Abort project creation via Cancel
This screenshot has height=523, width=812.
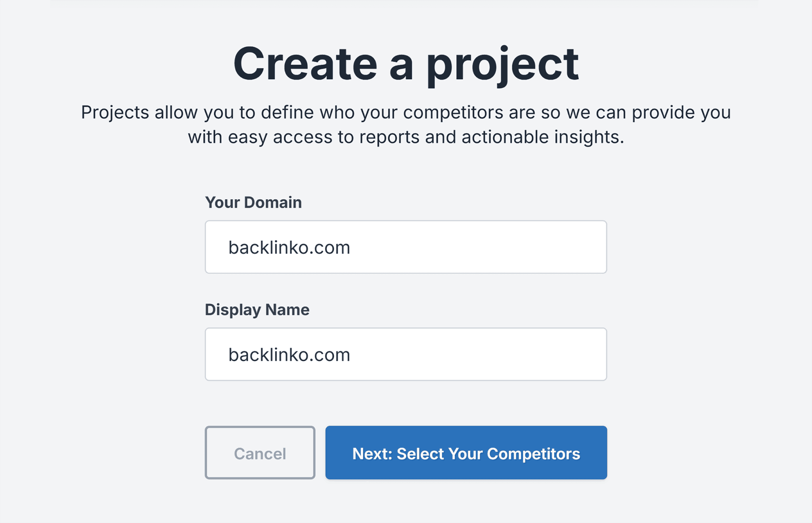click(x=260, y=453)
